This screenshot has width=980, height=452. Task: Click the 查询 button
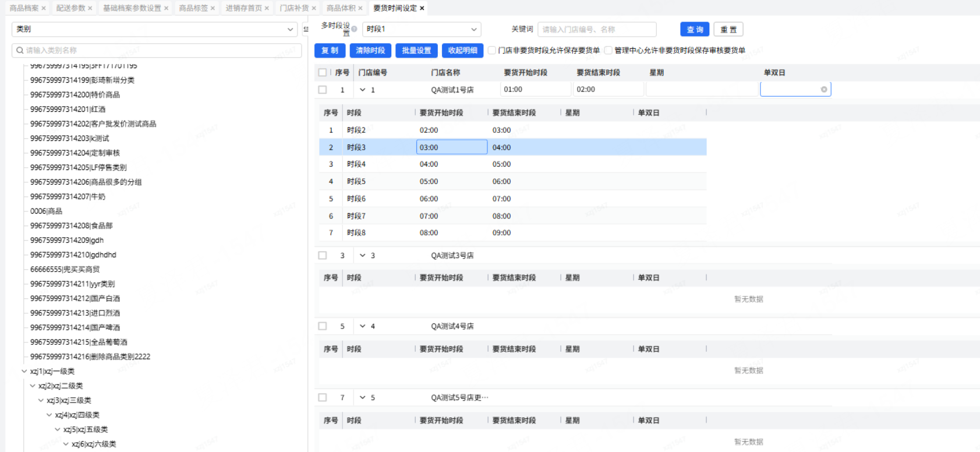click(x=695, y=29)
